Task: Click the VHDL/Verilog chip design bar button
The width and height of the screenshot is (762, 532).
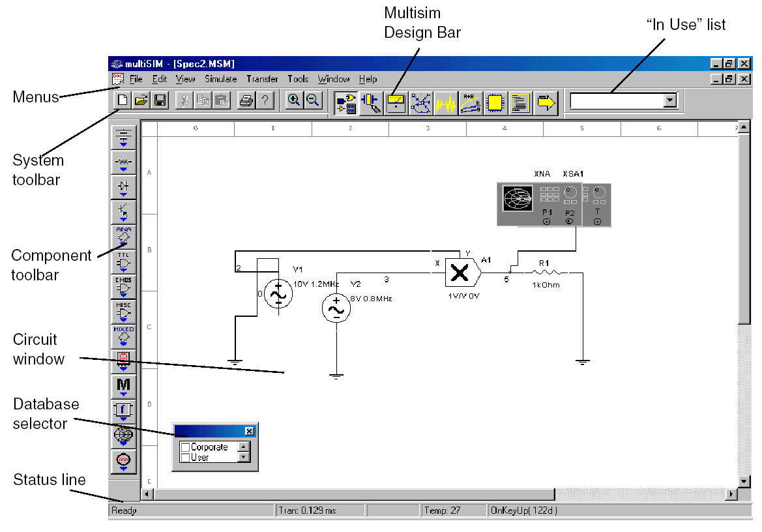Action: (495, 103)
